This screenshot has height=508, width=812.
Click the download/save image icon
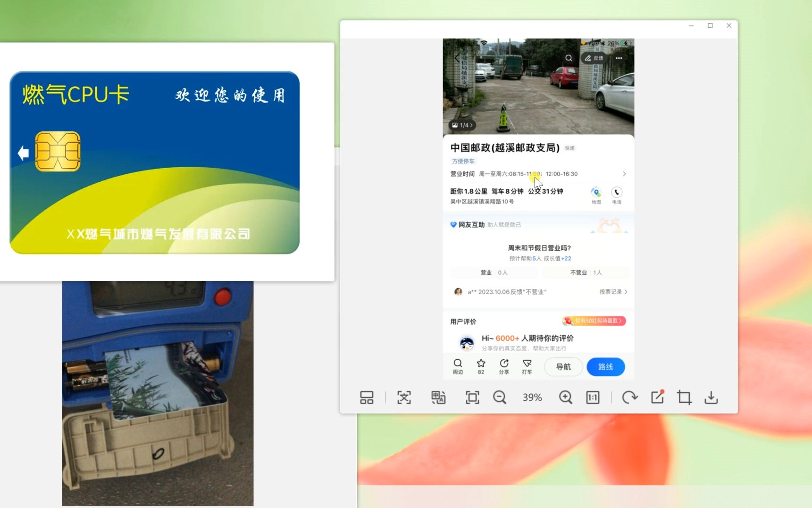[711, 398]
